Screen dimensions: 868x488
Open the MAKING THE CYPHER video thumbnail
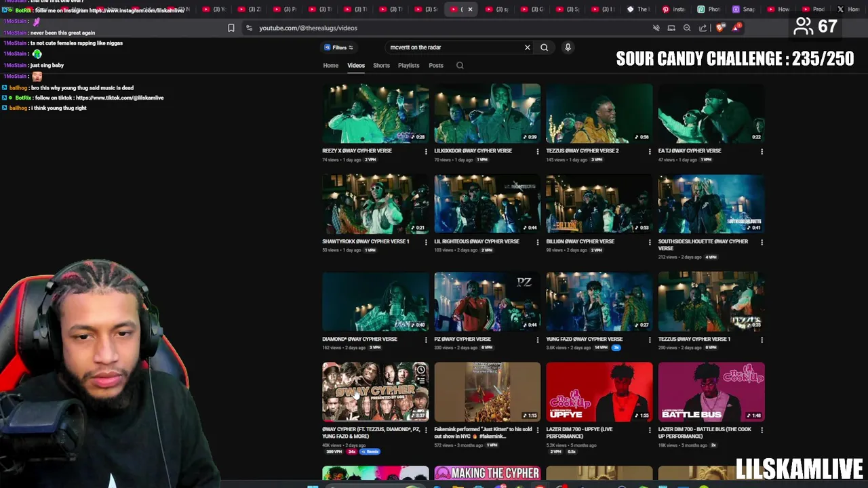488,473
